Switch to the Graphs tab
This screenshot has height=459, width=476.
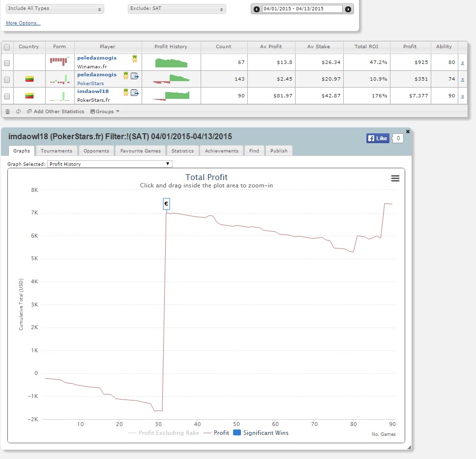[22, 151]
